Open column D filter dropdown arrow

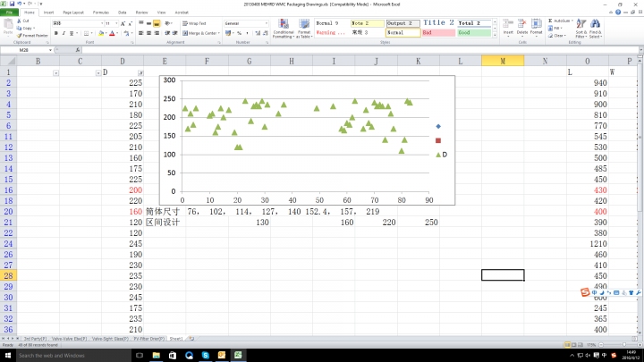point(140,72)
